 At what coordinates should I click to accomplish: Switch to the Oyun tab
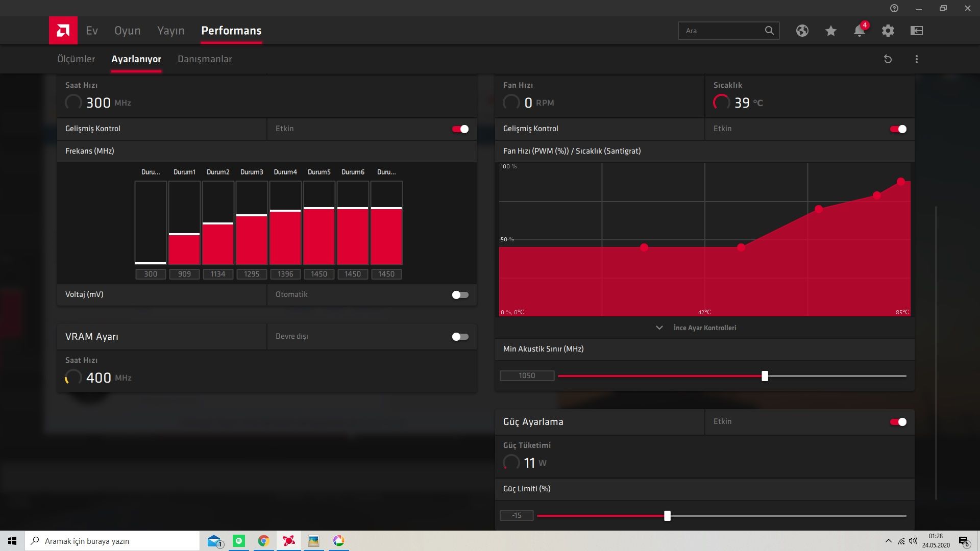pos(127,31)
